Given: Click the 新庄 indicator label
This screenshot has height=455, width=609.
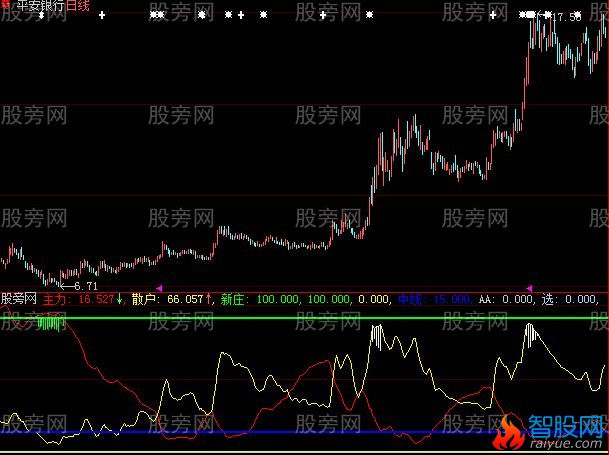Looking at the screenshot, I should 232,299.
